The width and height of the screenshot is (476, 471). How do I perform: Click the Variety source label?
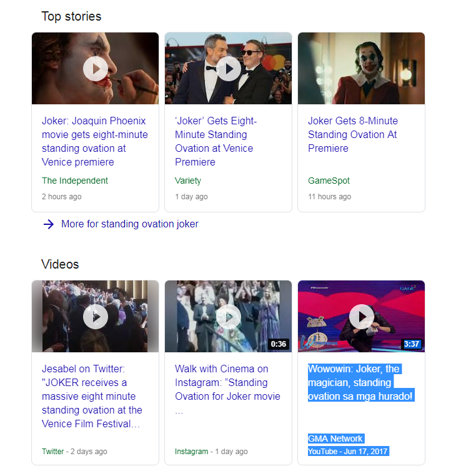click(x=188, y=181)
